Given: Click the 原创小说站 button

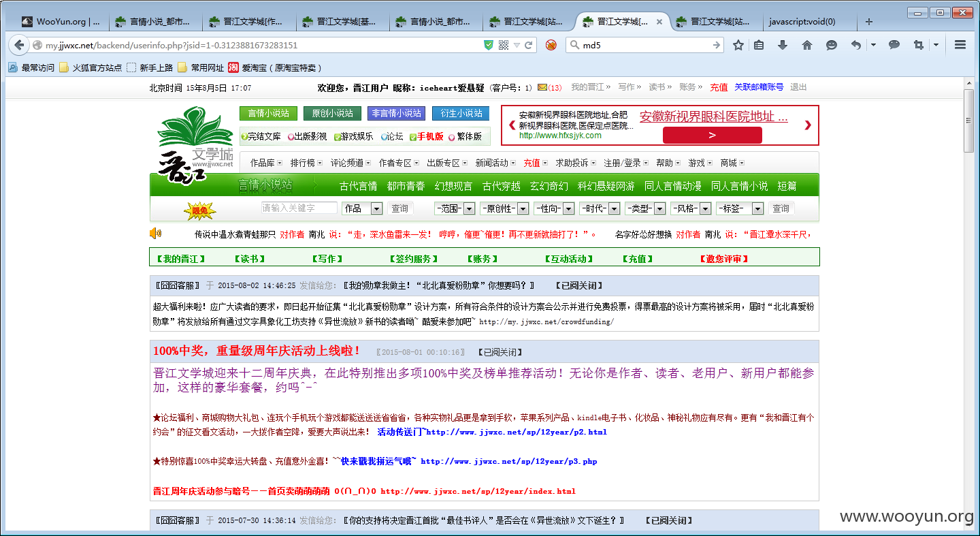Looking at the screenshot, I should [332, 113].
